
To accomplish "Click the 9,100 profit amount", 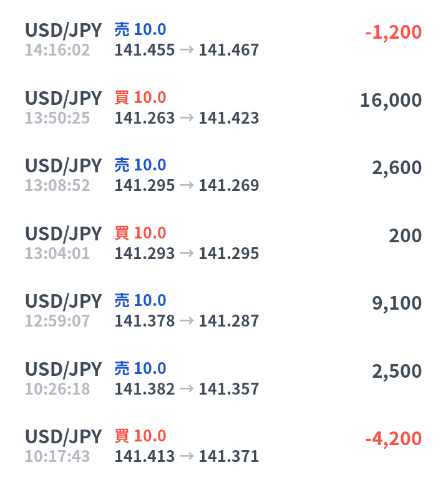I will click(x=397, y=303).
